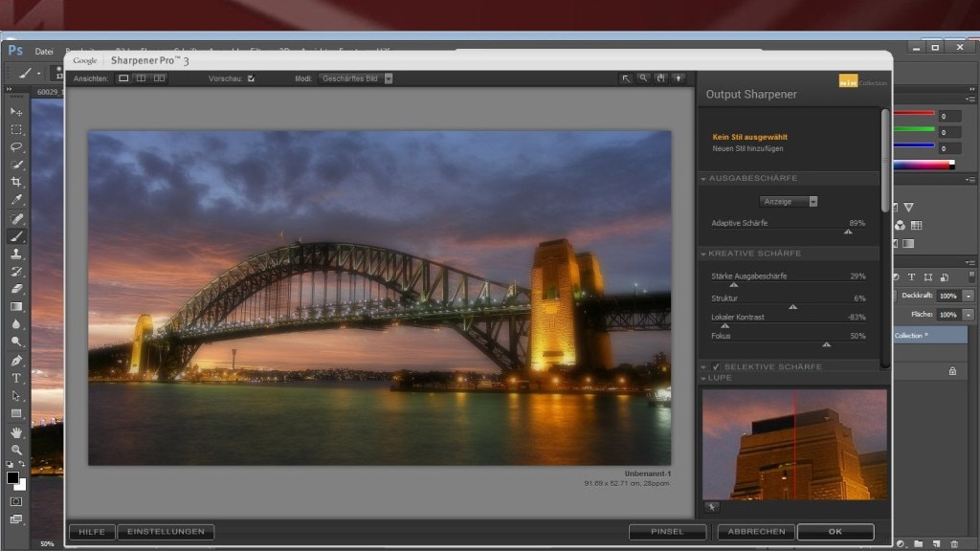
Task: Click the Sharpener Pro pan hand tool
Action: point(660,78)
